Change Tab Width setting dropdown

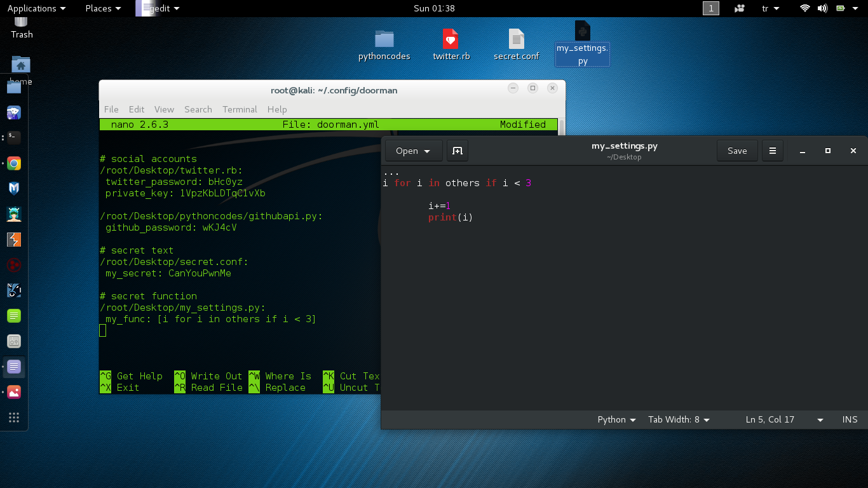click(679, 419)
